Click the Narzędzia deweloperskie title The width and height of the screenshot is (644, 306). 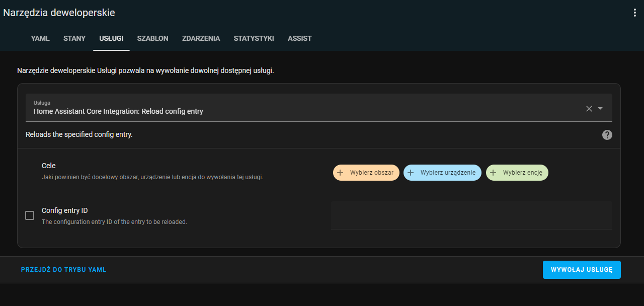[x=59, y=13]
